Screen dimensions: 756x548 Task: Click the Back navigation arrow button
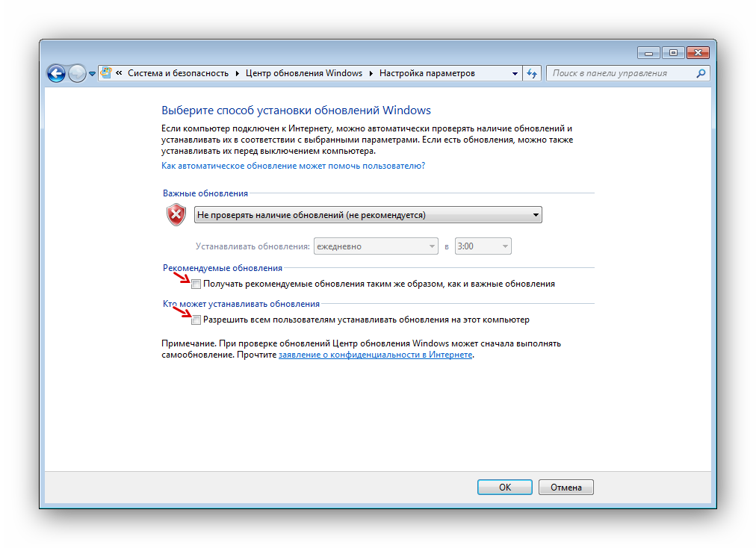(x=56, y=73)
